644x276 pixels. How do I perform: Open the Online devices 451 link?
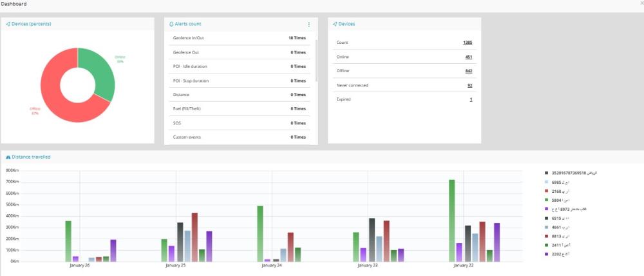(x=468, y=57)
